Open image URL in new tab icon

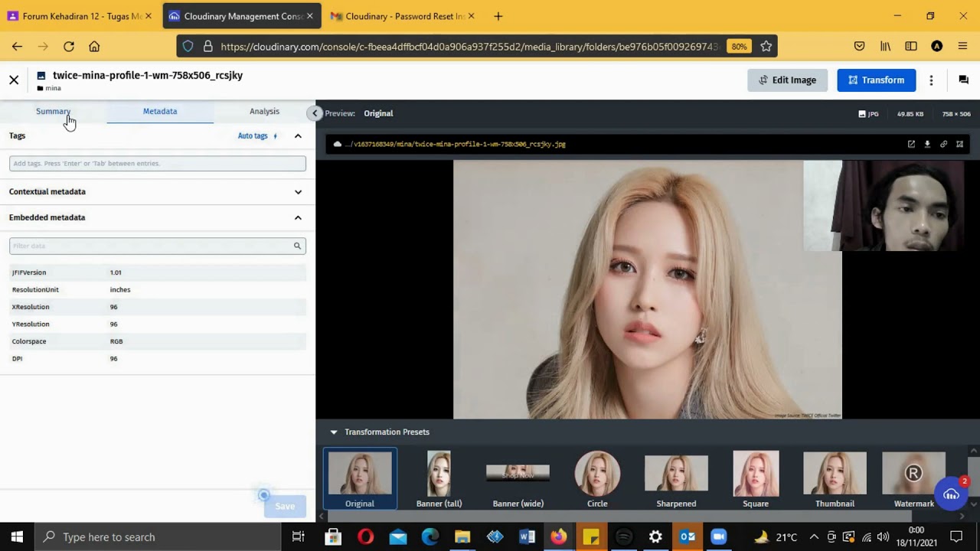(911, 144)
